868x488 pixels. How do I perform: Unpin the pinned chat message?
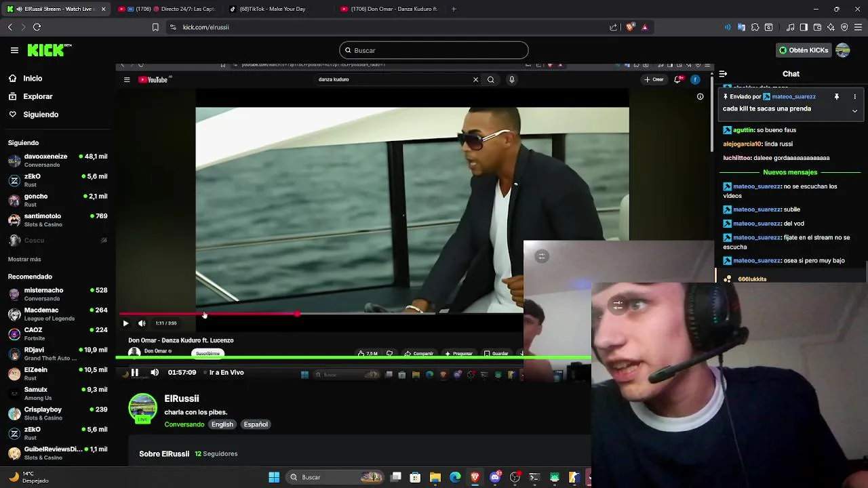pyautogui.click(x=837, y=96)
